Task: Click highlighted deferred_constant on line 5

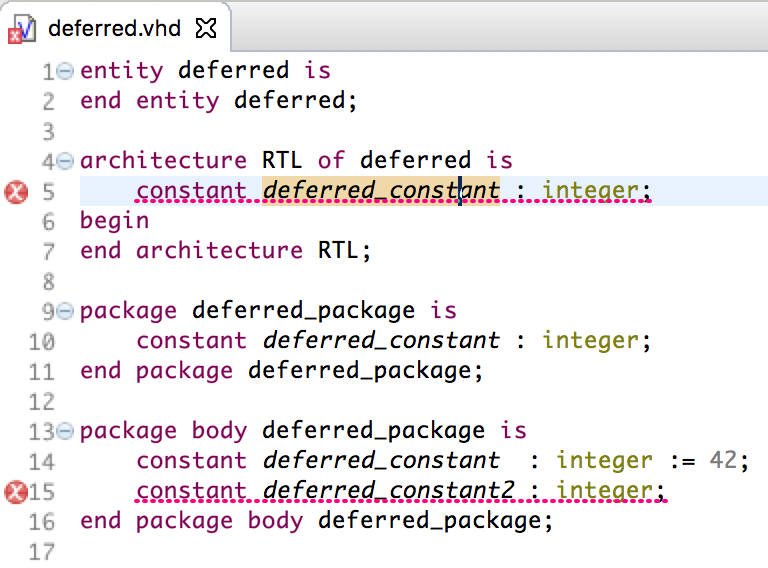Action: [x=381, y=190]
